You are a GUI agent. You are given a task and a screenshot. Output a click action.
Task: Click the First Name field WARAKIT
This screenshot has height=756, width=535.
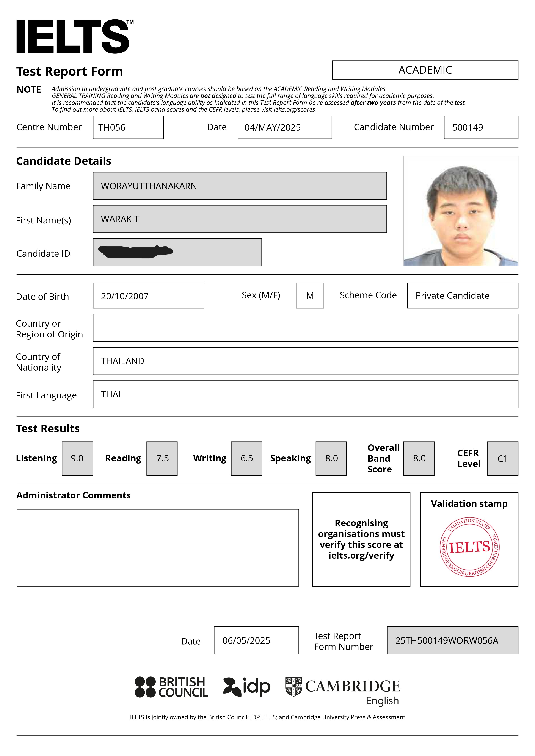click(x=240, y=219)
